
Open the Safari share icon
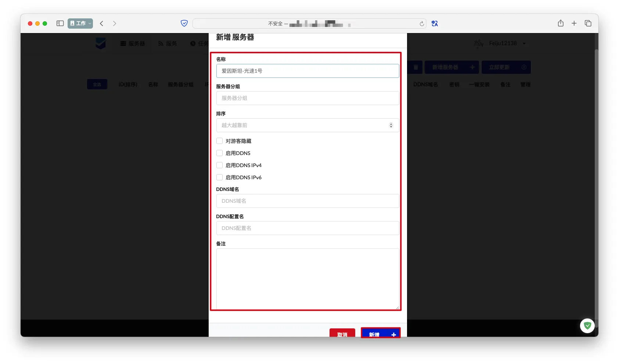tap(560, 24)
